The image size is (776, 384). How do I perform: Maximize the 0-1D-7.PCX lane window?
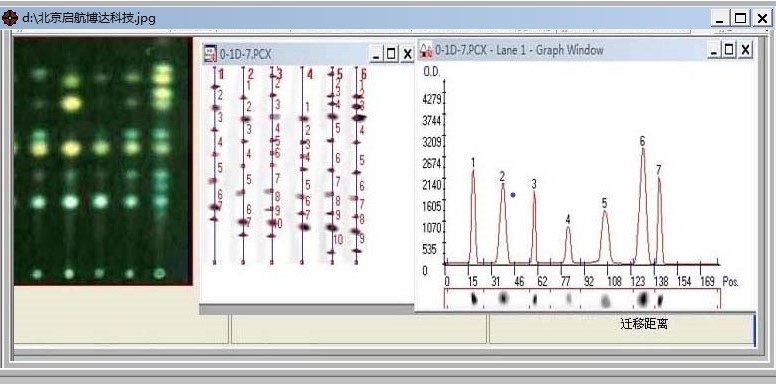tap(391, 54)
